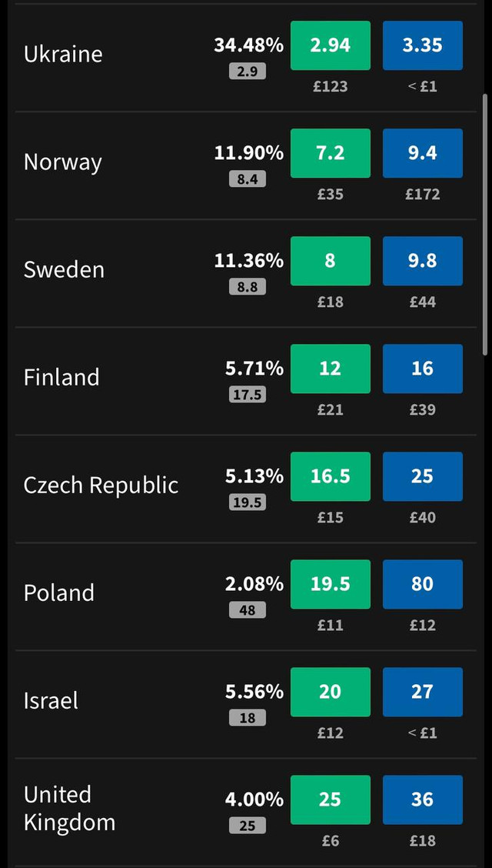Back Czech Republic at 16.5
The width and height of the screenshot is (492, 868).
point(330,476)
